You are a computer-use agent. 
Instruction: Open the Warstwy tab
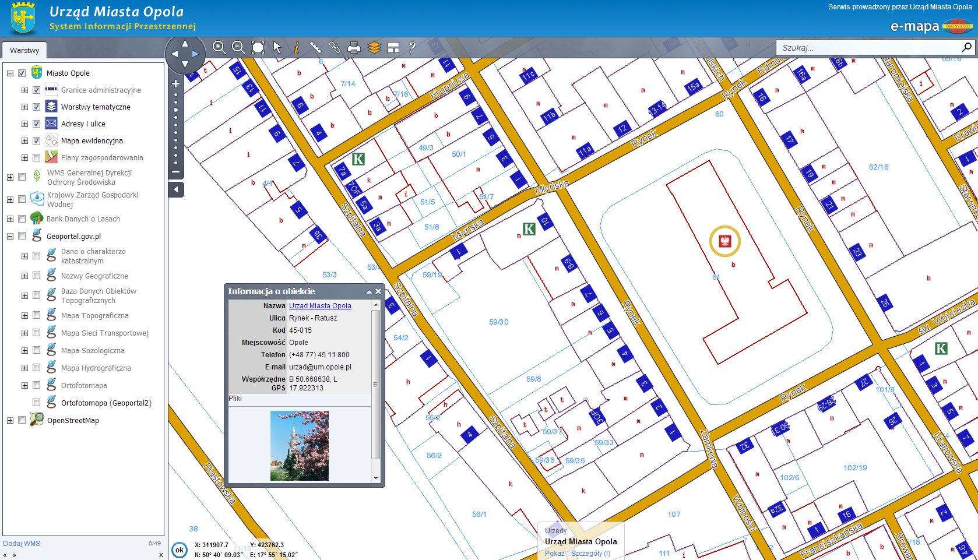[24, 50]
